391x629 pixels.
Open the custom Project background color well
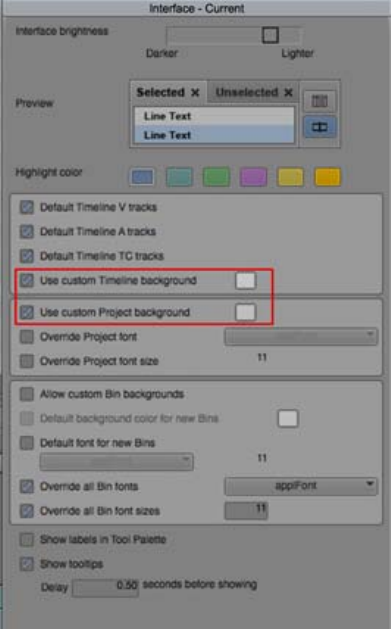click(x=245, y=312)
